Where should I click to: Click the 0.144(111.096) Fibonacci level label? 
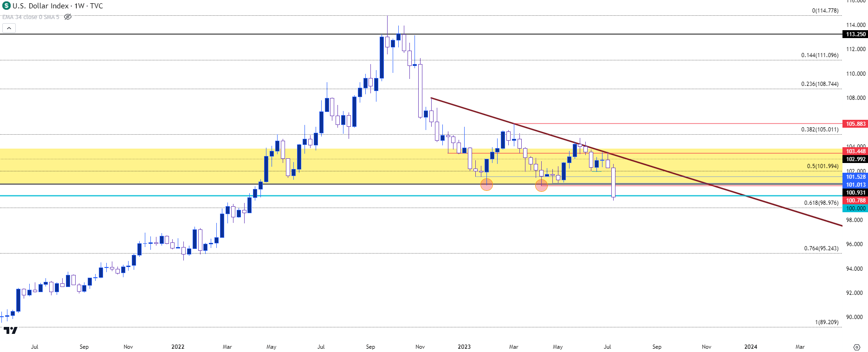coord(820,55)
